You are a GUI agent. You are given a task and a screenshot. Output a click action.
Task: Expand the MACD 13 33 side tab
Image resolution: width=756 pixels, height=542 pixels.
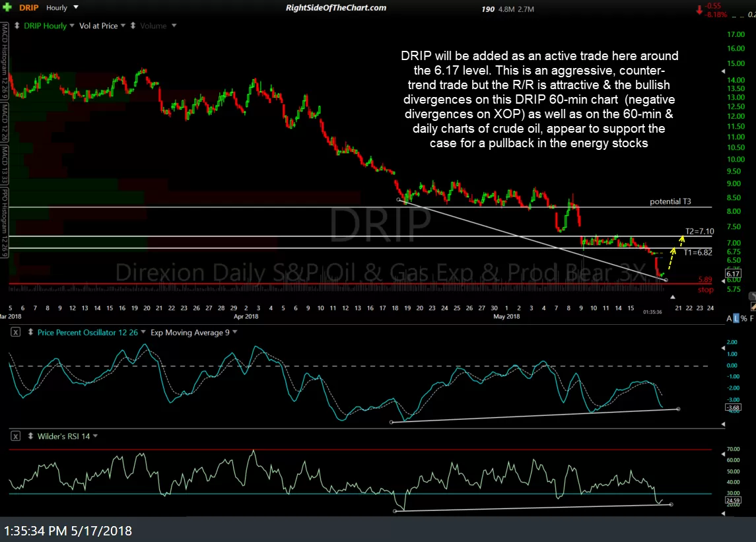pos(5,164)
